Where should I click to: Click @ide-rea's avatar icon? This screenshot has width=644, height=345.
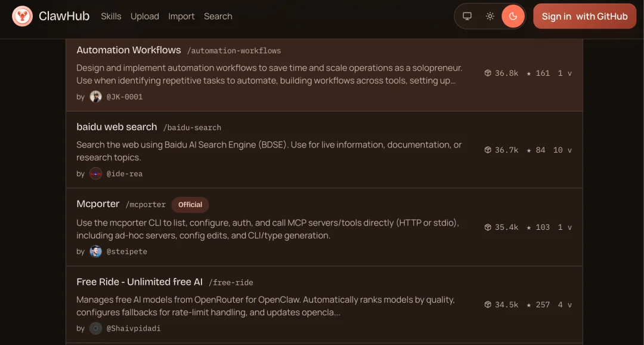(x=95, y=173)
